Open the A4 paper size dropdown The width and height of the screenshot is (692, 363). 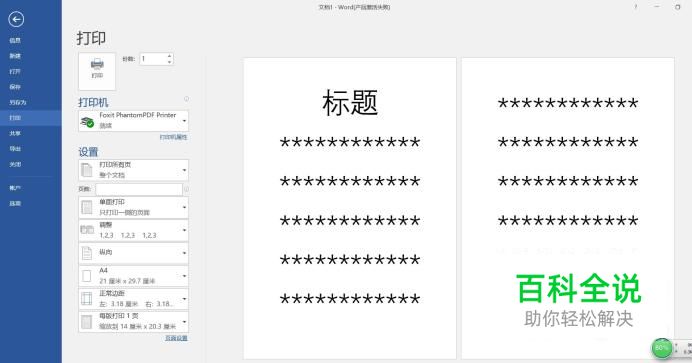point(133,276)
